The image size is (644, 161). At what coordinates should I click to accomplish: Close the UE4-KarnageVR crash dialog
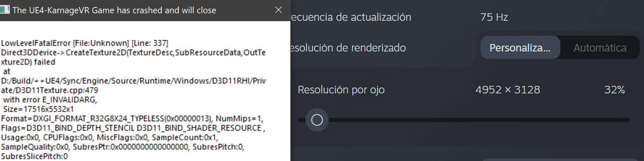click(x=278, y=10)
